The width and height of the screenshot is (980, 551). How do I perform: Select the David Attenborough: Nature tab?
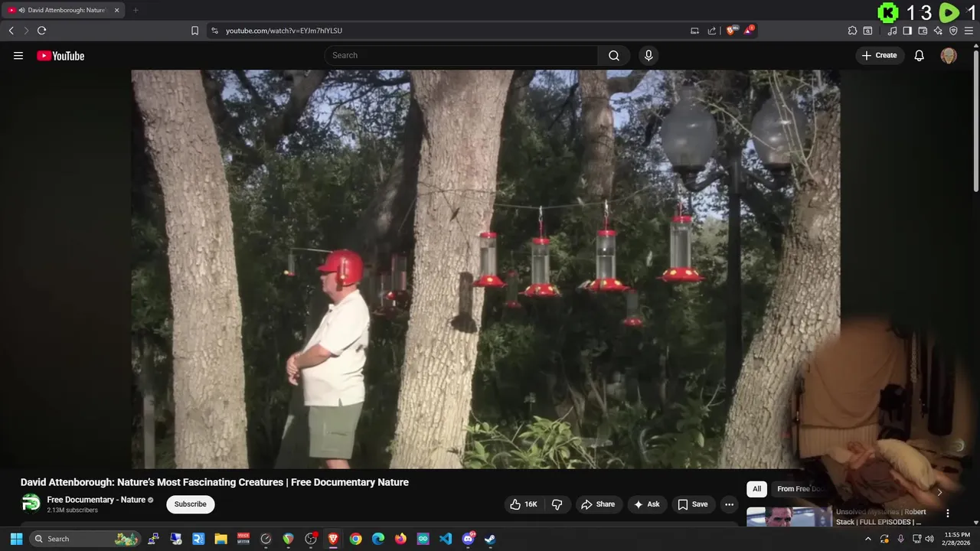point(64,10)
